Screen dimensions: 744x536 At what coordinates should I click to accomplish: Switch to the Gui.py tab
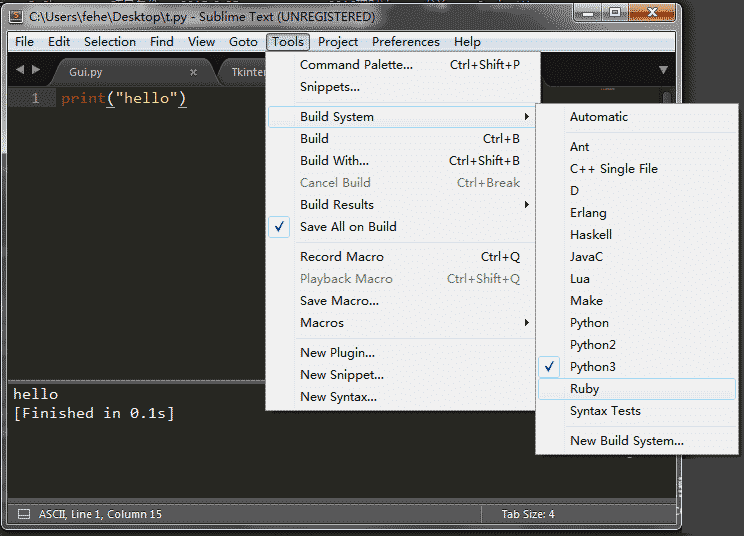(x=86, y=72)
